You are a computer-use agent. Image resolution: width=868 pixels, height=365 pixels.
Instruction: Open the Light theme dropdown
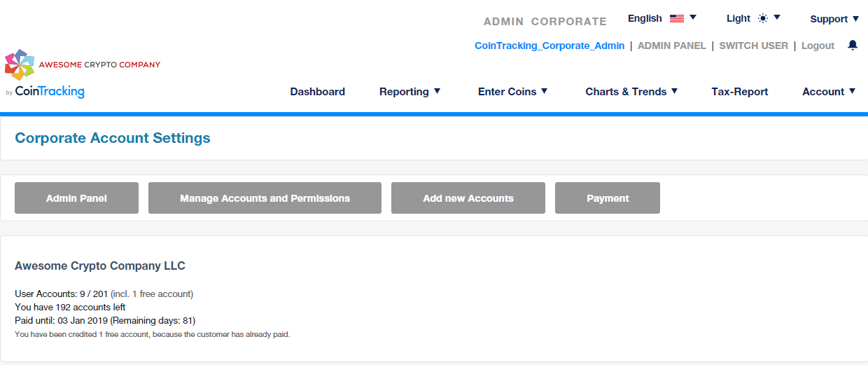click(753, 18)
